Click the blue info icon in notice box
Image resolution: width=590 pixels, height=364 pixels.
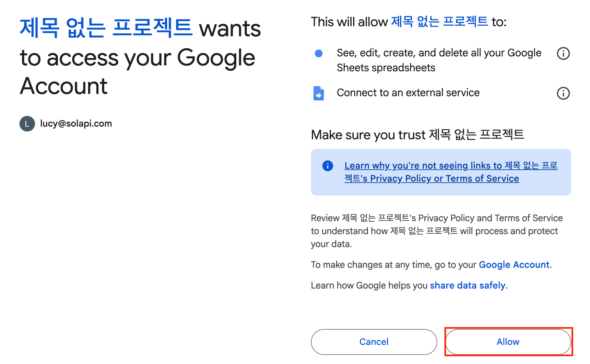(328, 166)
